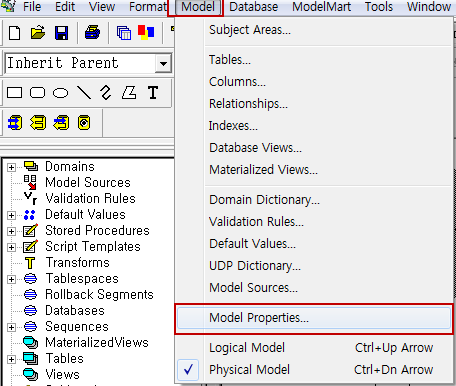Select MaterializedViews item in model tree

click(x=97, y=343)
